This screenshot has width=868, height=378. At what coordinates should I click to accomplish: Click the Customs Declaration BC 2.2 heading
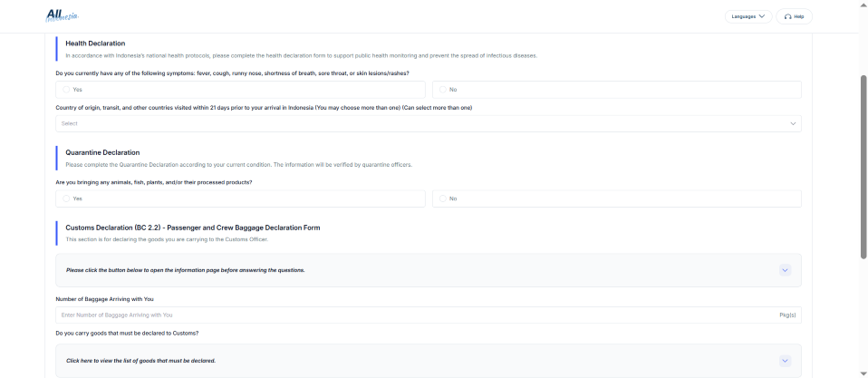pyautogui.click(x=192, y=228)
